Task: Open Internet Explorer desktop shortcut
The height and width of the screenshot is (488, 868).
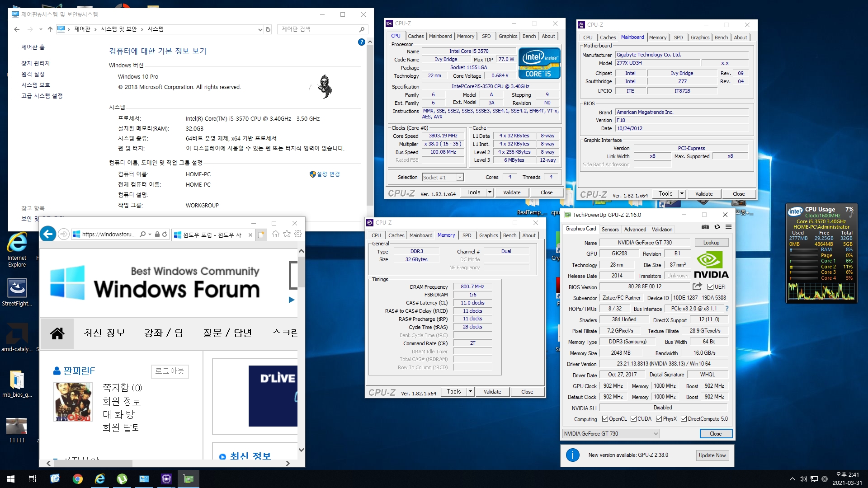Action: (17, 249)
